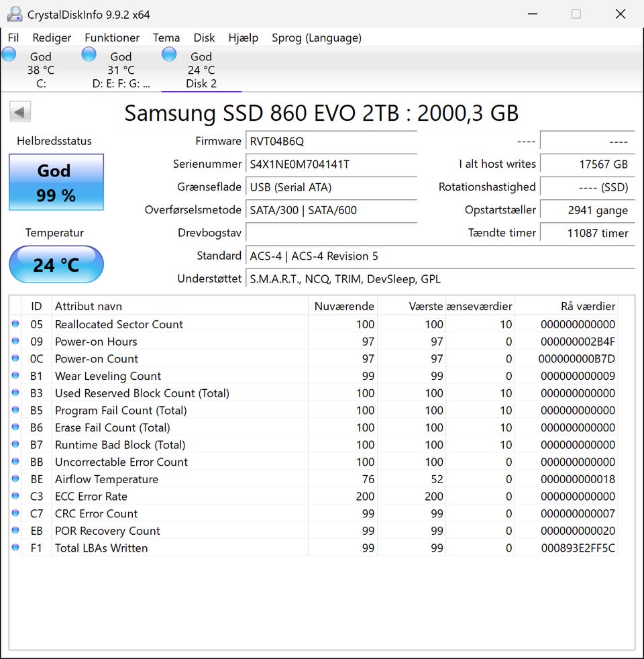
Task: Click the Samsung SSD 860 EVO 2TB title
Action: coord(322,113)
